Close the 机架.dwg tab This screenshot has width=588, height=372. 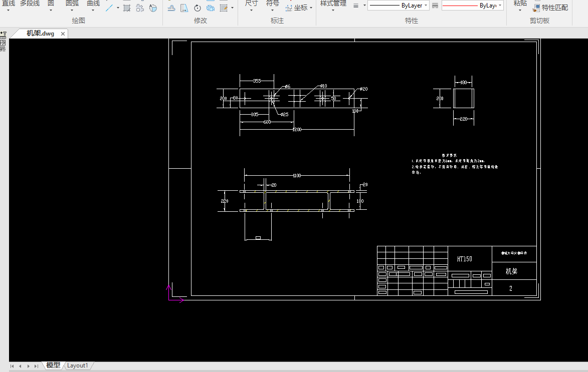[x=63, y=34]
